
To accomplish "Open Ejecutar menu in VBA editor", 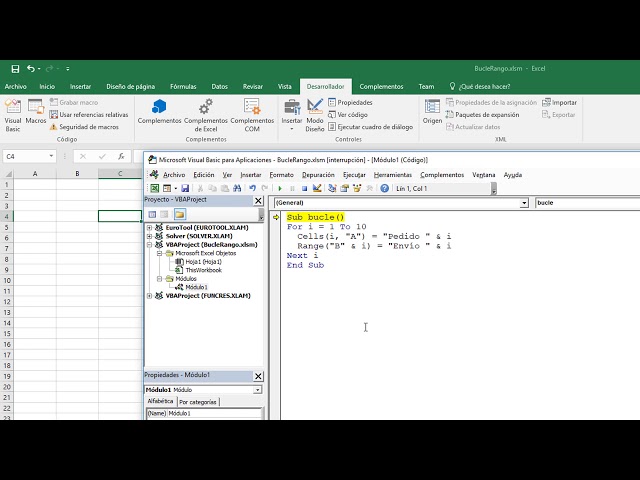I will point(354,175).
